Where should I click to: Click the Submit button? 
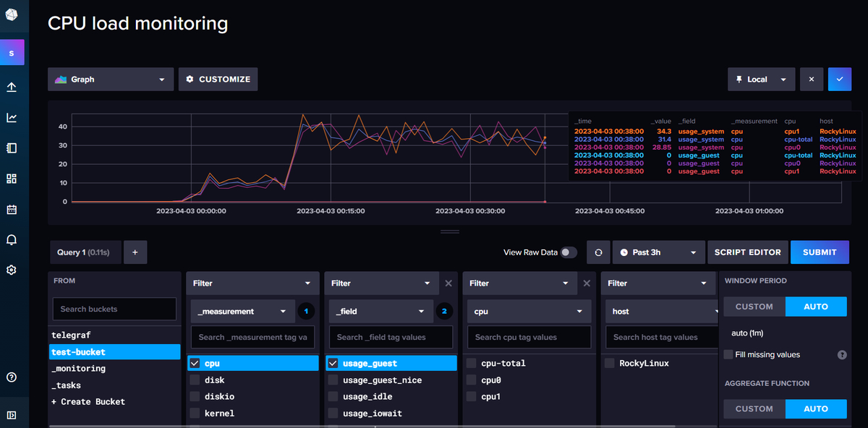coord(820,252)
